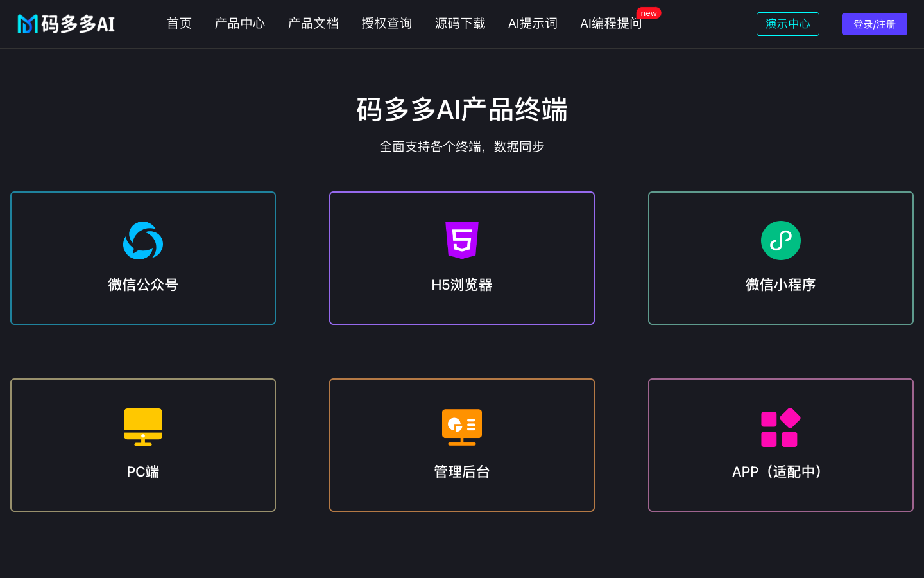Viewport: 924px width, 578px height.
Task: Click the 演示中心 button
Action: click(x=788, y=24)
